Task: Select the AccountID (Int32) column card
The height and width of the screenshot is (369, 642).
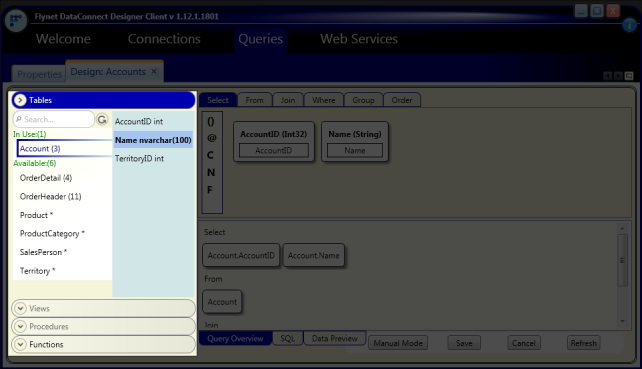Action: coord(274,141)
